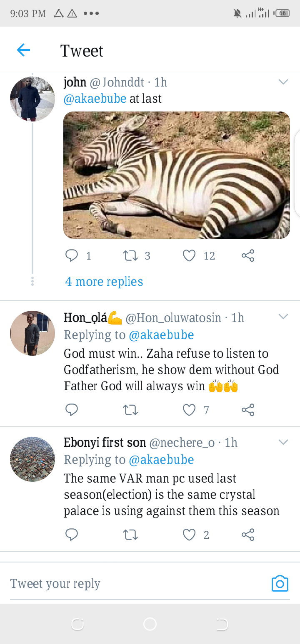Like john's zebra tweet

tap(189, 255)
